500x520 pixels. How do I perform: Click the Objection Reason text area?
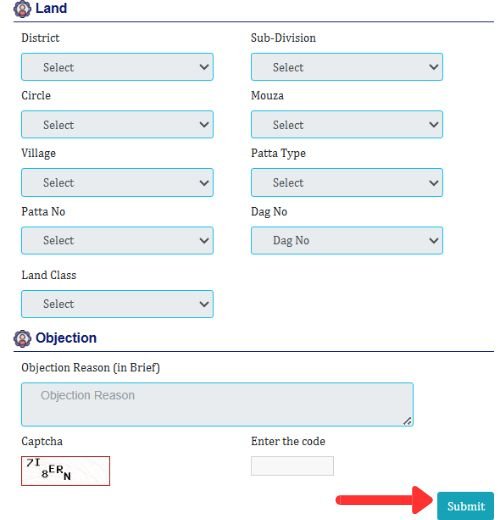click(217, 404)
